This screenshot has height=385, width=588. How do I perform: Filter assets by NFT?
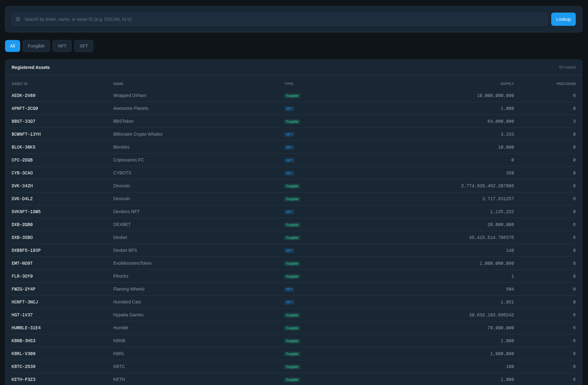62,46
